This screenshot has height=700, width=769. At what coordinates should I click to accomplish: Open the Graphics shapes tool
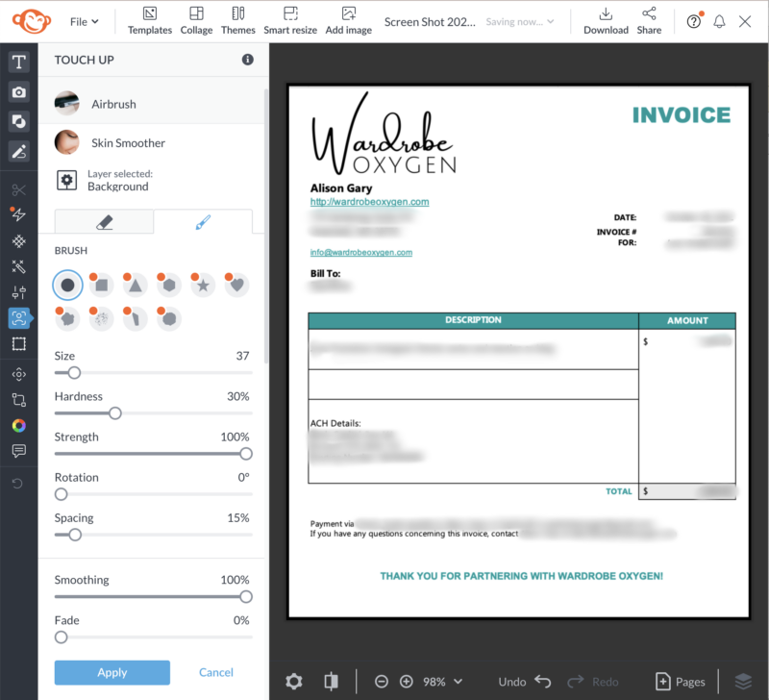click(x=18, y=121)
